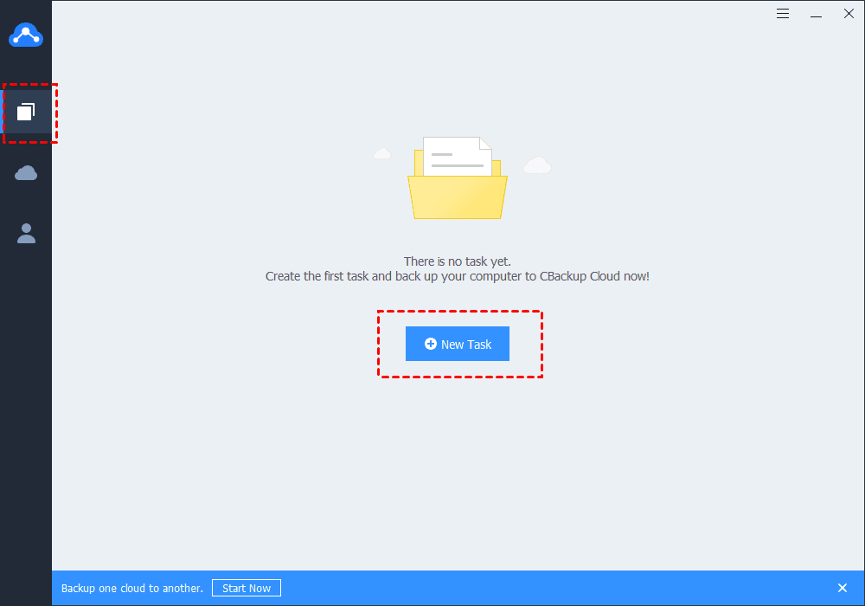Click the yellow folder illustration
The width and height of the screenshot is (866, 606).
457,198
